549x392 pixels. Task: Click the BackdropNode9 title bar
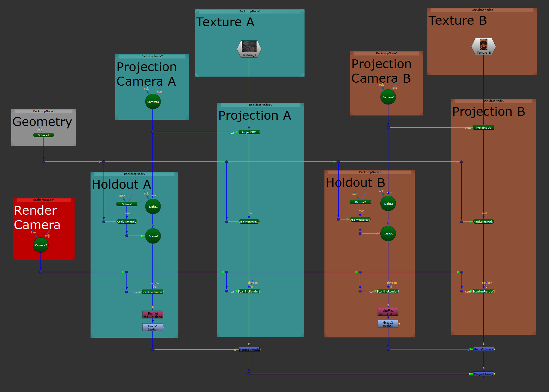[493, 101]
